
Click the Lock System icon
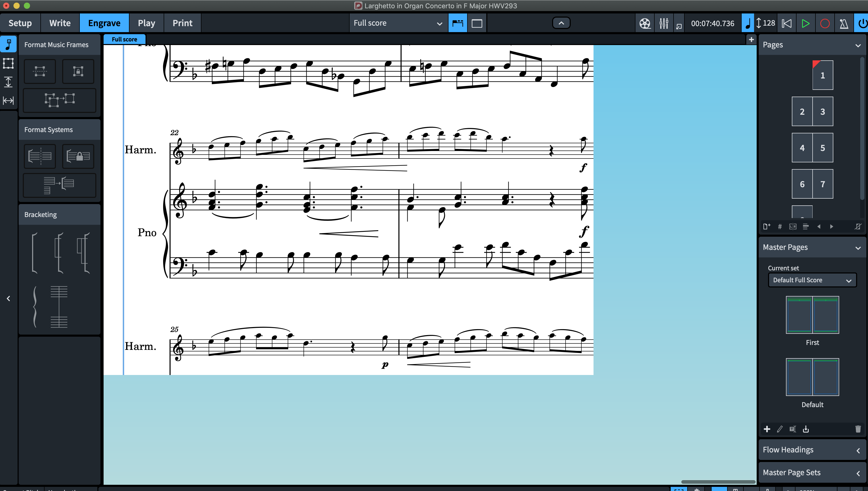(x=78, y=156)
